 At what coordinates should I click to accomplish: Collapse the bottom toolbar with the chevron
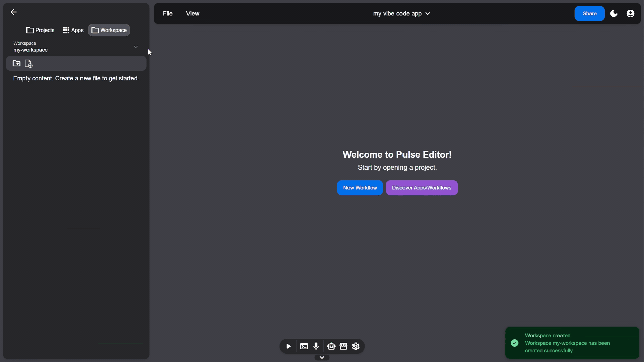tap(322, 357)
